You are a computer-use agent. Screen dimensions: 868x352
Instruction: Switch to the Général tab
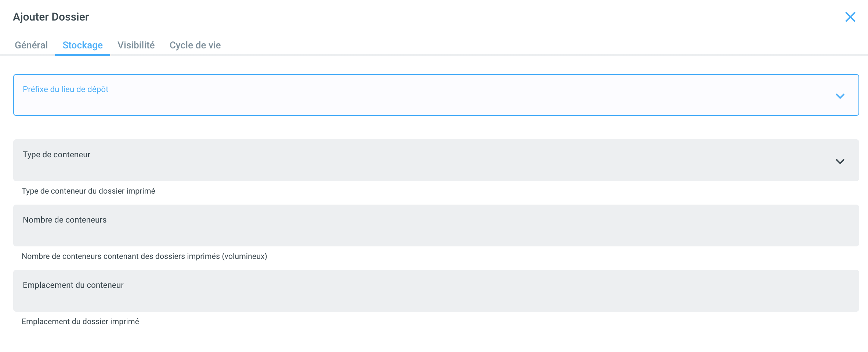(31, 45)
